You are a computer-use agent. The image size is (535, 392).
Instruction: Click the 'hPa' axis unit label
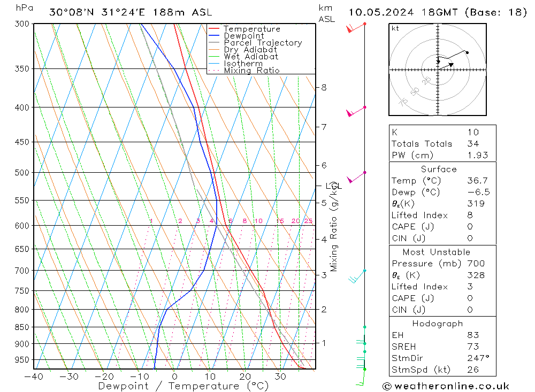click(25, 8)
